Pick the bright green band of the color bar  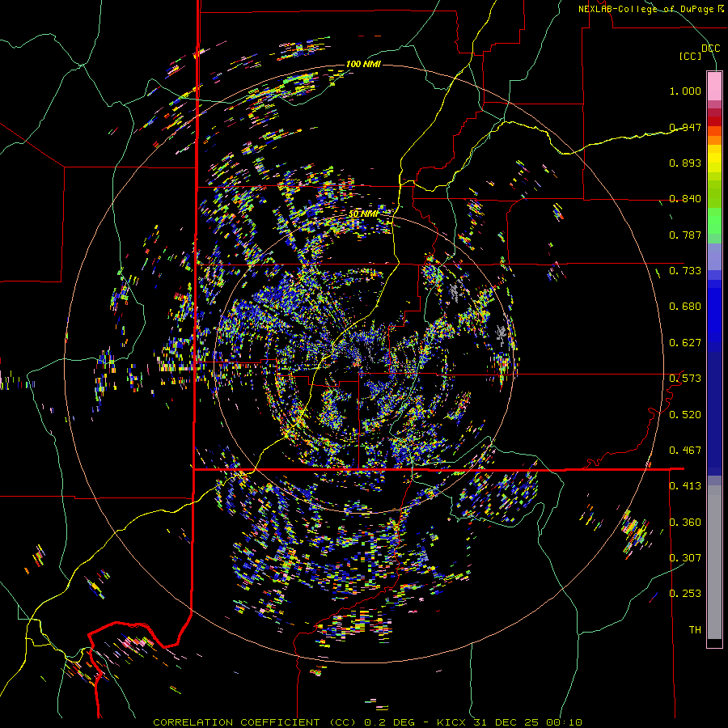(x=714, y=221)
